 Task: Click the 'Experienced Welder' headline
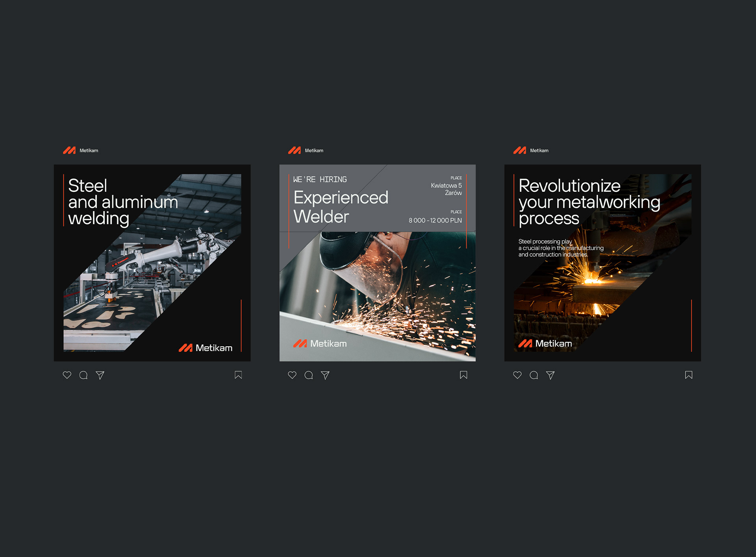[x=341, y=207]
